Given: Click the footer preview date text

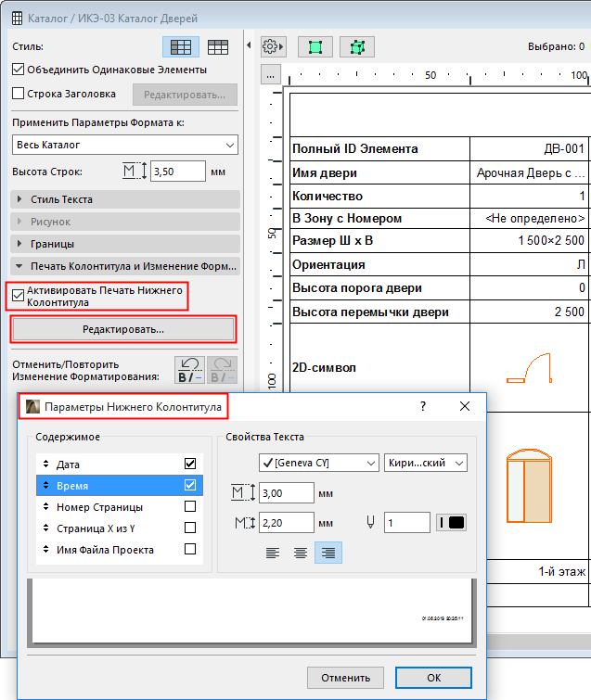Looking at the screenshot, I should tap(443, 618).
